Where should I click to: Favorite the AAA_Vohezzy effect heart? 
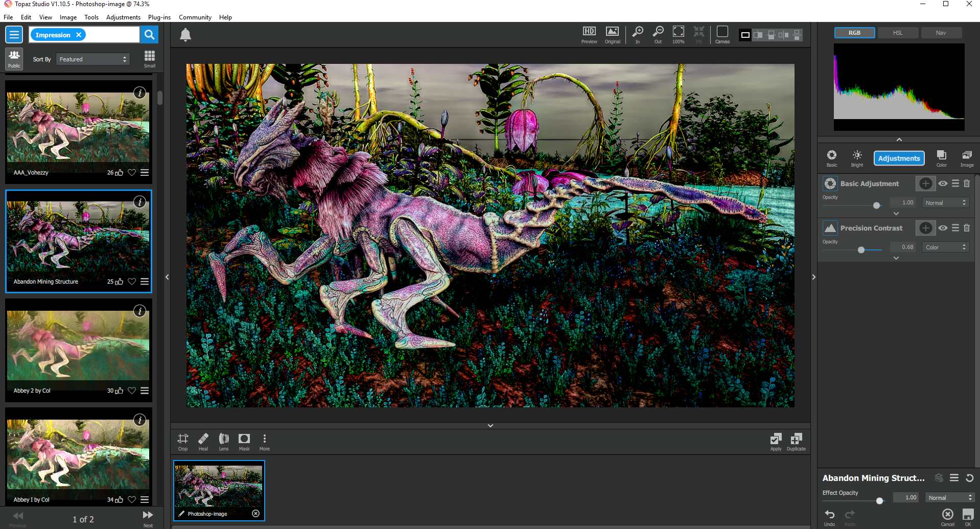pos(132,172)
